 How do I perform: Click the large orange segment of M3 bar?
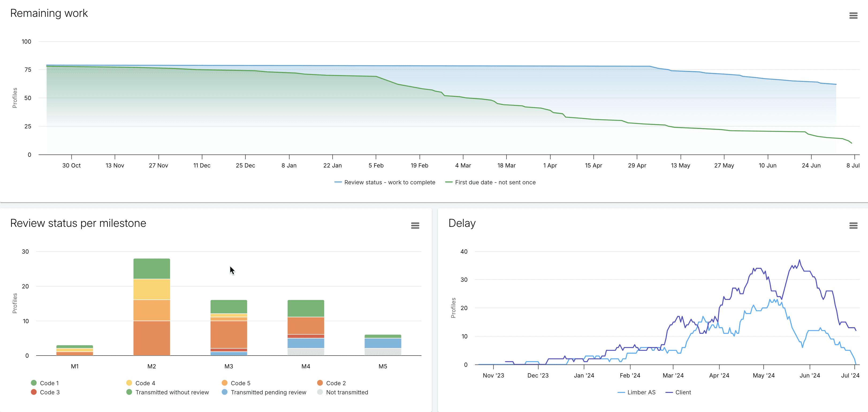point(229,334)
